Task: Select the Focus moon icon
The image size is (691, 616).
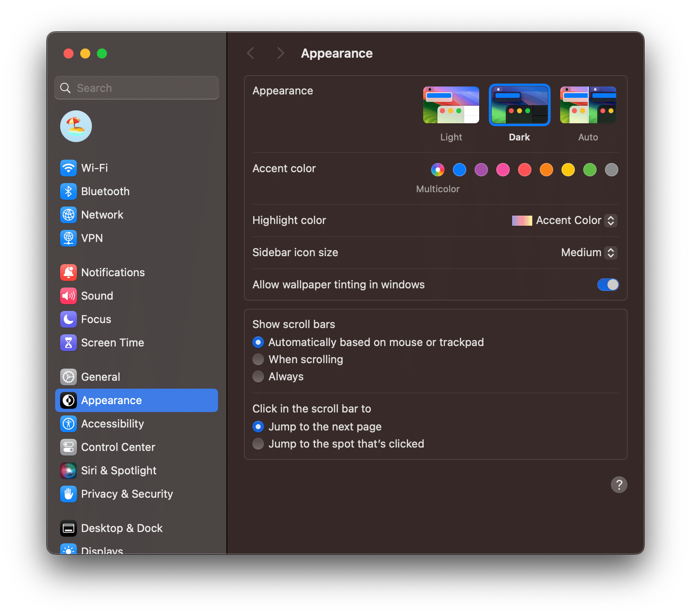Action: [x=69, y=319]
